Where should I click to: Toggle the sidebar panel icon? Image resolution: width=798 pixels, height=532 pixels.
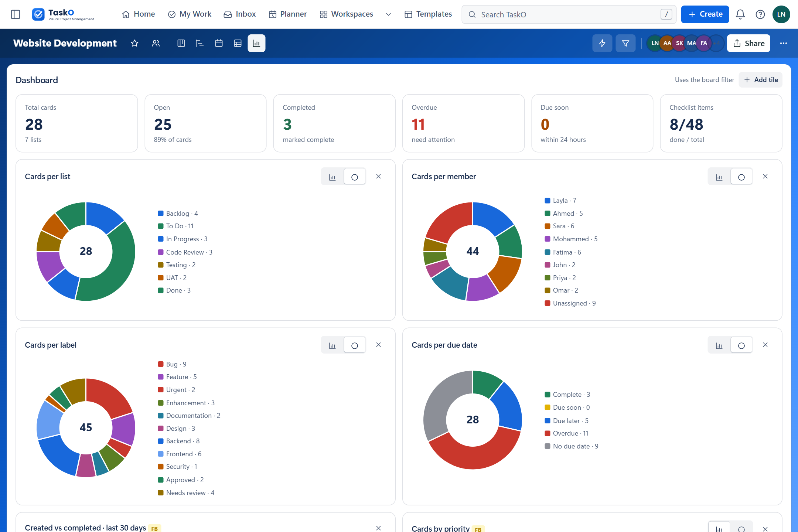[x=16, y=14]
